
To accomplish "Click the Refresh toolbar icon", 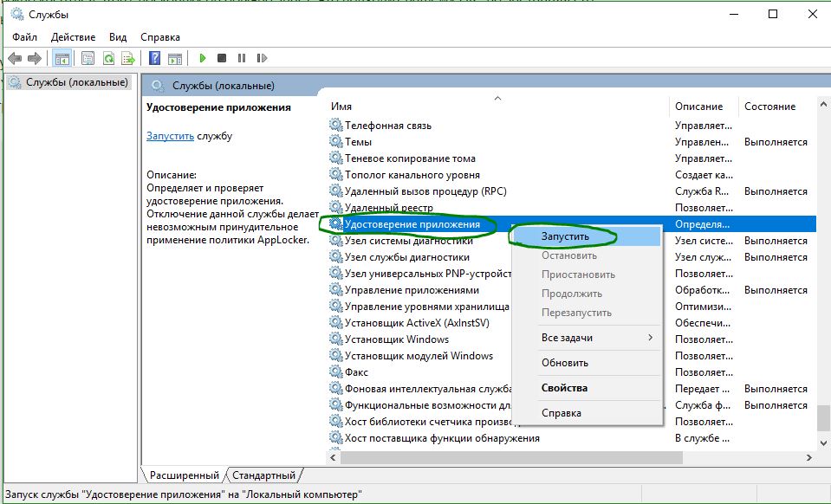I will 108,58.
